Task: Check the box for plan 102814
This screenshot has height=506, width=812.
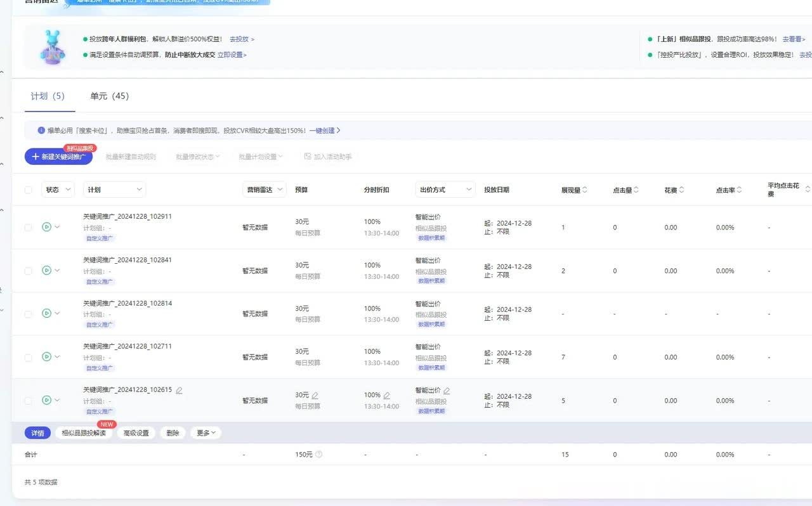Action: tap(28, 314)
